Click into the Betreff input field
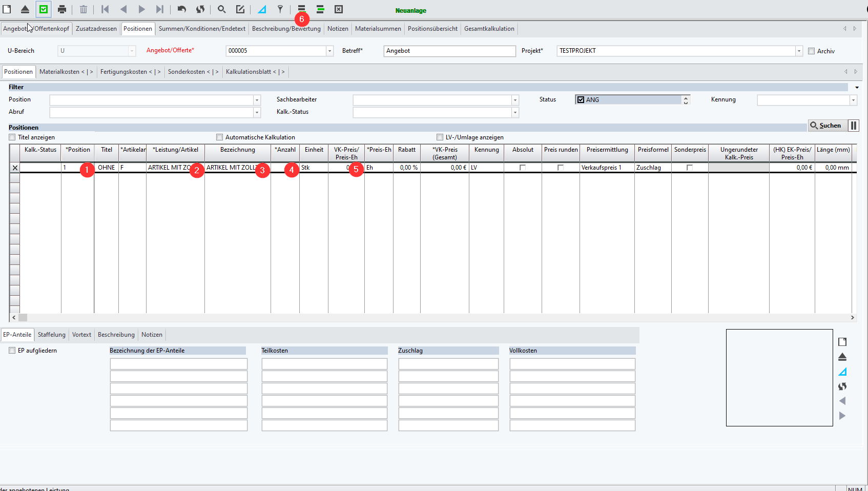 449,51
